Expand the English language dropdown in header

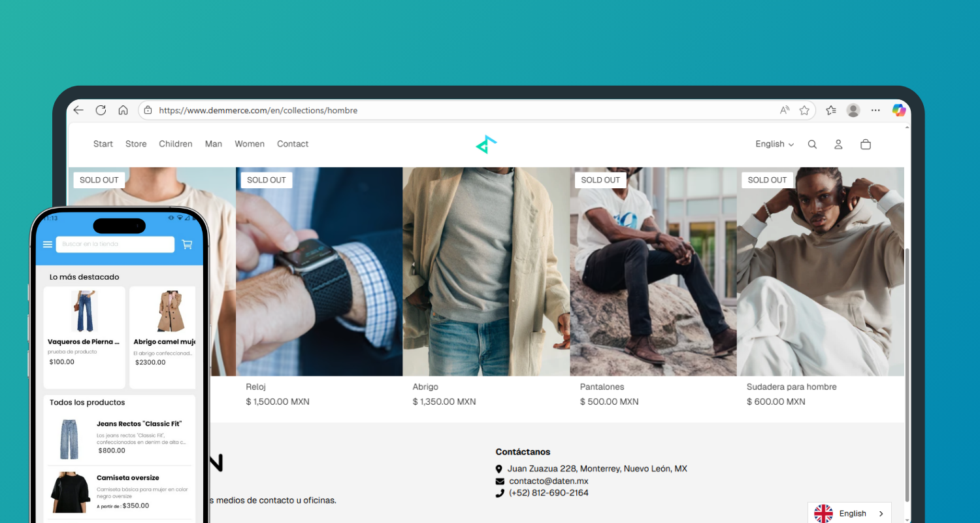pos(774,144)
